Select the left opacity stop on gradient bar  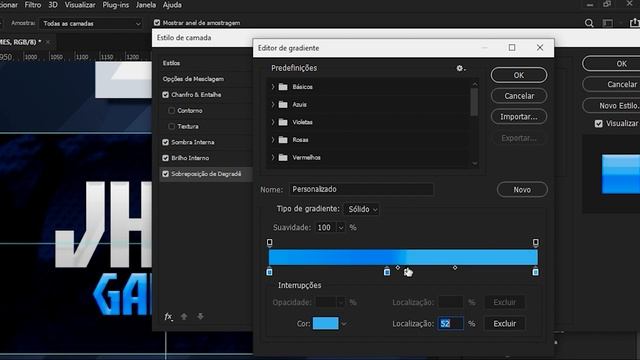(269, 243)
